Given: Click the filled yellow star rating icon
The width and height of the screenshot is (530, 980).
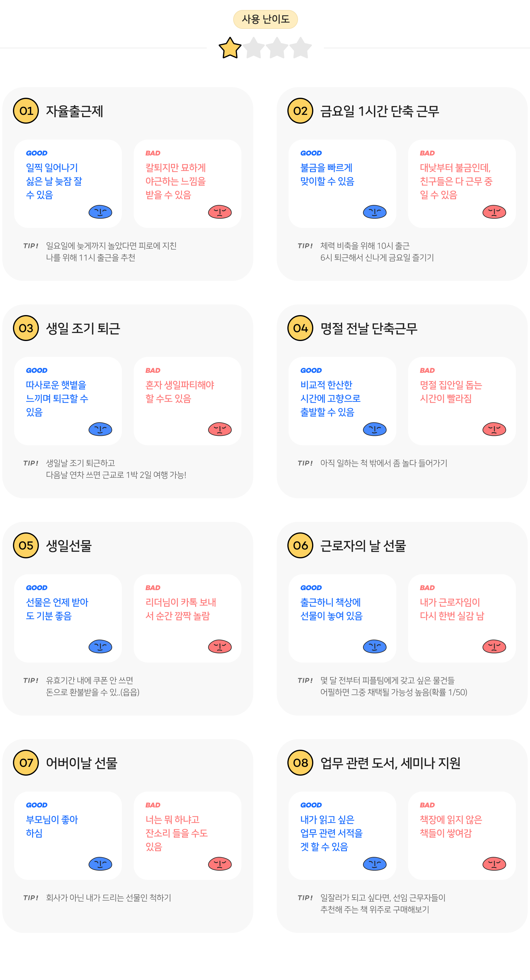Looking at the screenshot, I should pyautogui.click(x=230, y=48).
